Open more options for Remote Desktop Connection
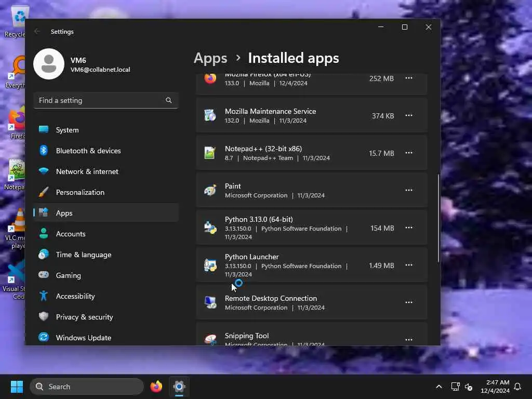 tap(409, 302)
